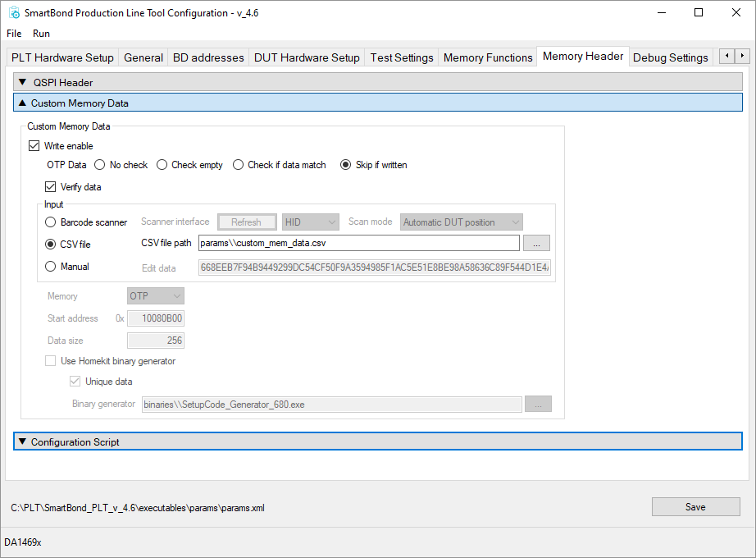This screenshot has width=756, height=558.
Task: Select the No check OTP option
Action: 100,165
